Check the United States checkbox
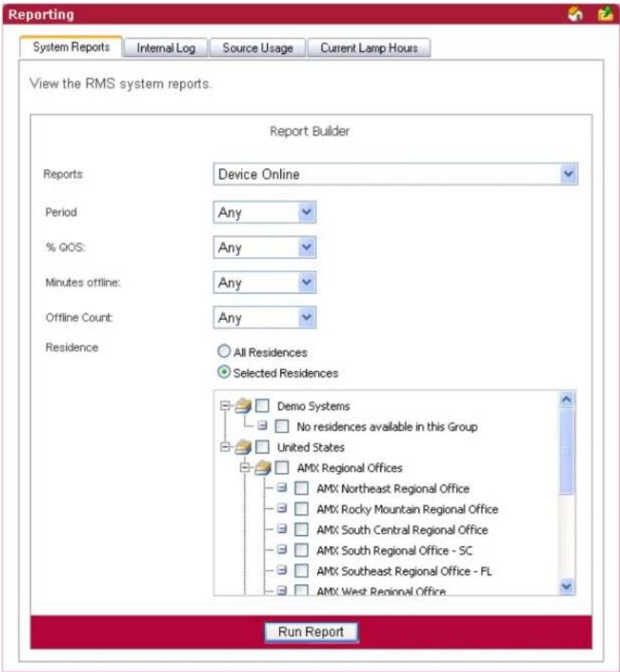 (262, 447)
